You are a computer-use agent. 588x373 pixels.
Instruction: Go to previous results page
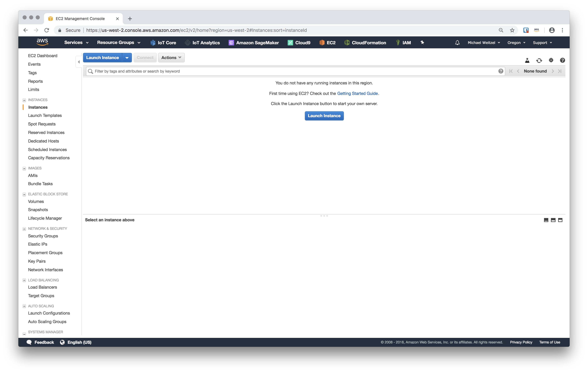518,71
